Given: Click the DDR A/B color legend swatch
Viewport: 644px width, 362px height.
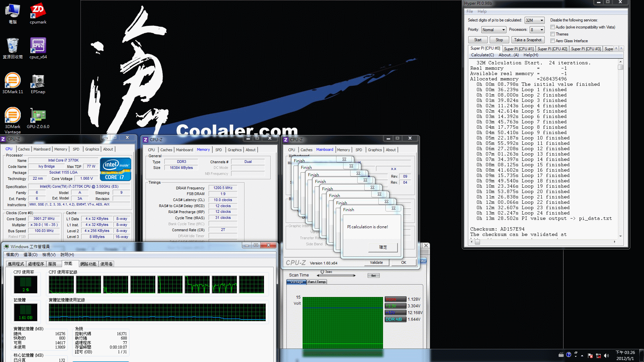Looking at the screenshot, I should (395, 319).
